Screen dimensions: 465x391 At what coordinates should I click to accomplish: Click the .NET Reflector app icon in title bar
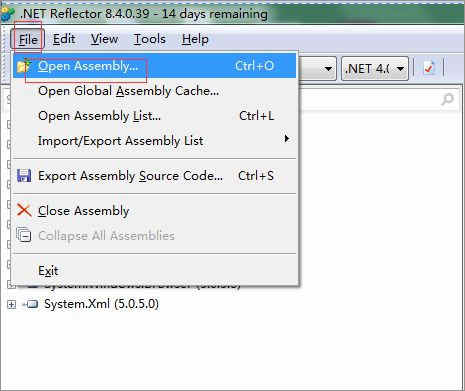tap(7, 13)
